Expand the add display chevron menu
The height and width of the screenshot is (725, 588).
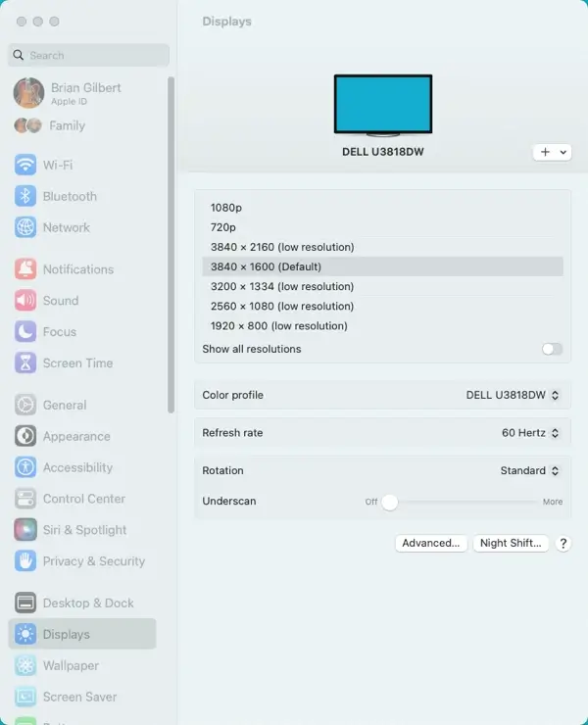563,152
